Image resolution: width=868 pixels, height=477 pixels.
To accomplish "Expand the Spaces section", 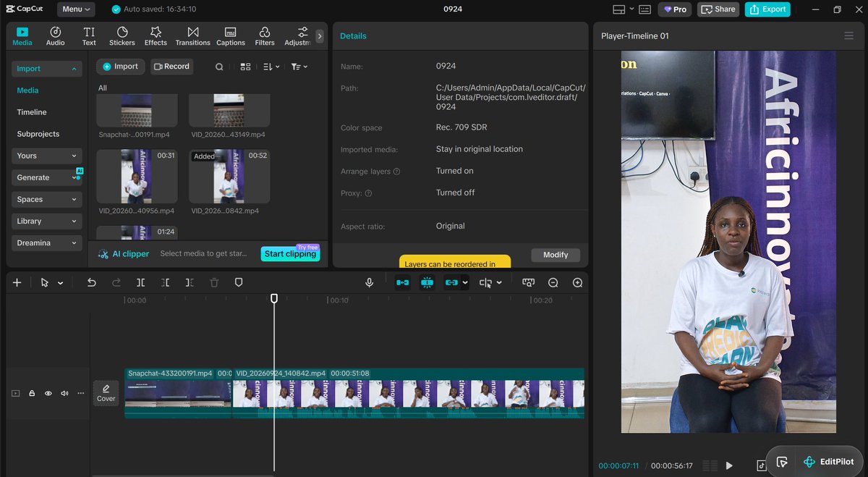I will [46, 199].
